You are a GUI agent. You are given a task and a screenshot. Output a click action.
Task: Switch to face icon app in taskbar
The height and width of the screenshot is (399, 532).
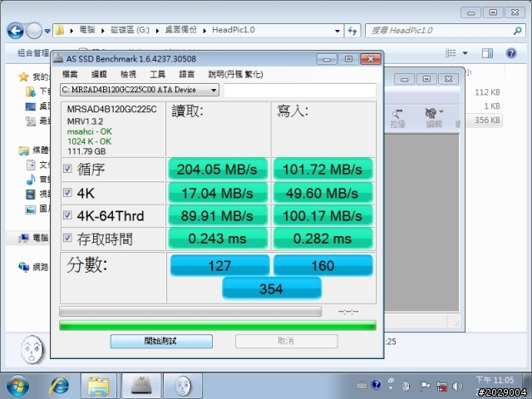point(183,386)
